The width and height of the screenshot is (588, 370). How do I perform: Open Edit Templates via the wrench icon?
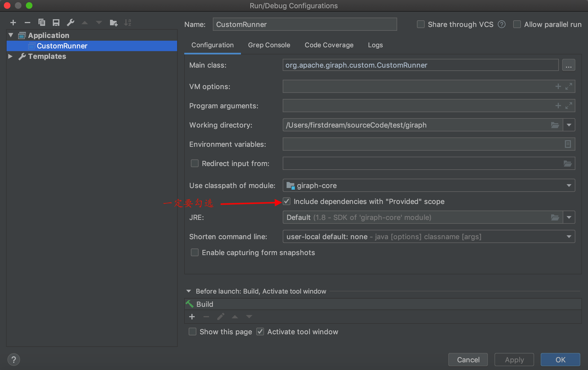click(x=70, y=23)
